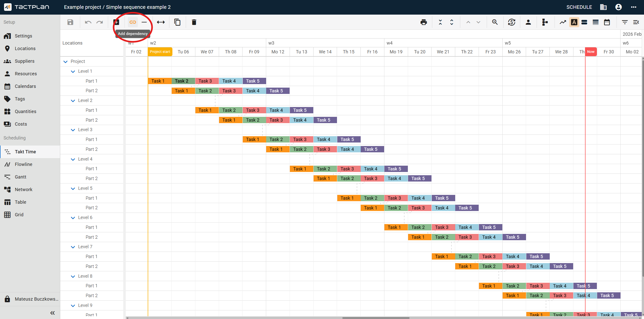Open the user account icon in header

619,7
